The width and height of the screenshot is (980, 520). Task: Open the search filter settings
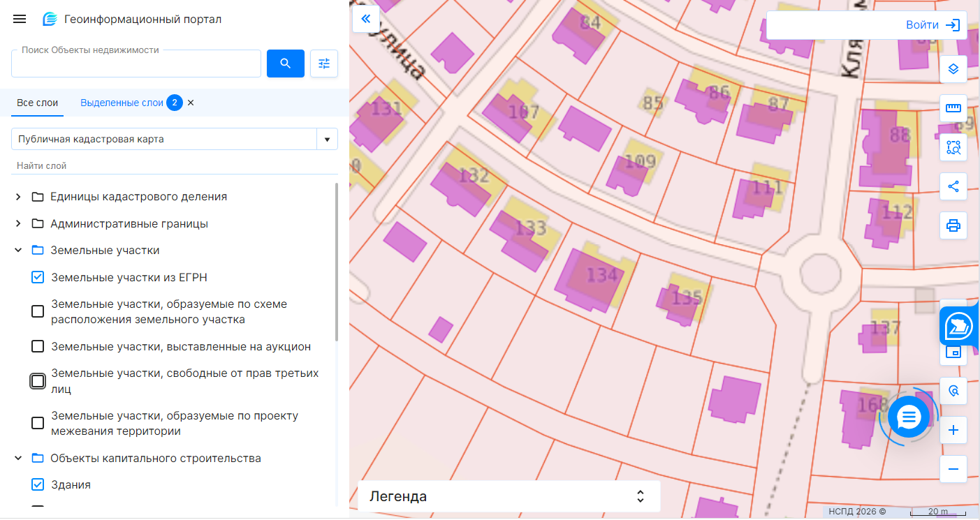[324, 64]
